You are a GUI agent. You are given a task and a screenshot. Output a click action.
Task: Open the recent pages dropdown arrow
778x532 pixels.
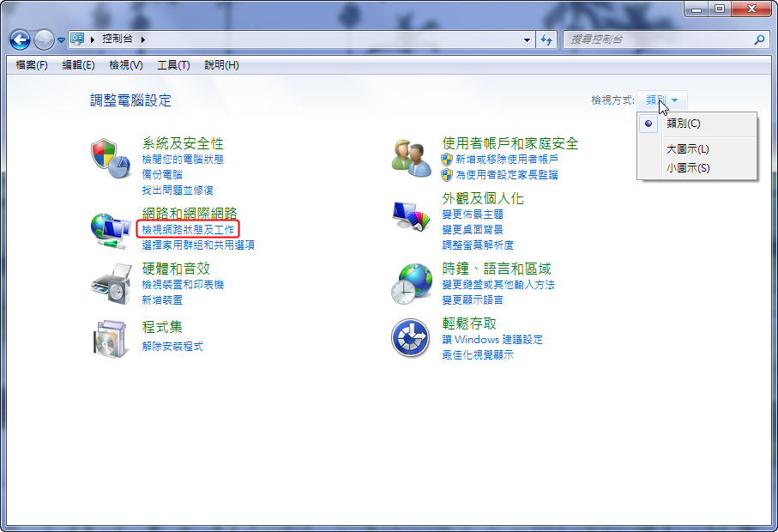pos(61,40)
